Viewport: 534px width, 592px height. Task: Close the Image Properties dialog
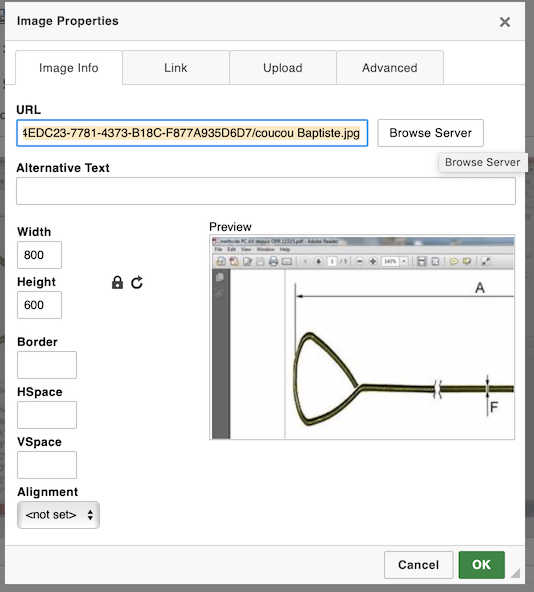pyautogui.click(x=505, y=22)
